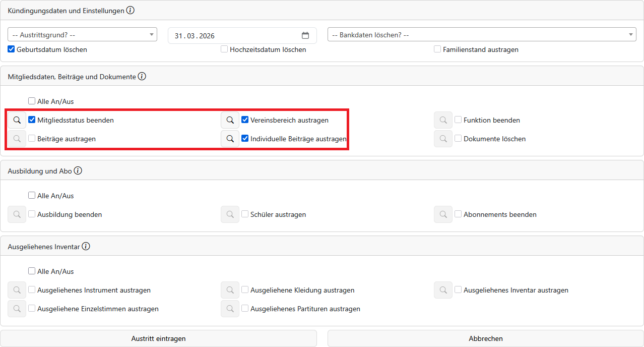644x347 pixels.
Task: Uncheck Mitgliedsstatus beenden checkbox
Action: (x=32, y=120)
